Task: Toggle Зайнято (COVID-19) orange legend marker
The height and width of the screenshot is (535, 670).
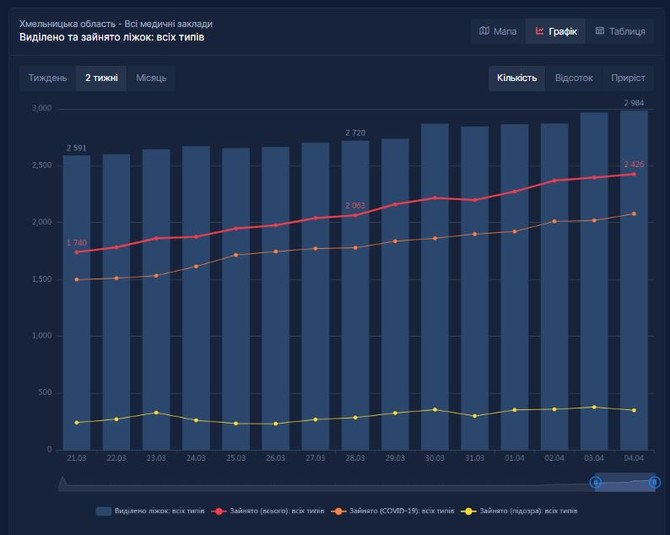Action: click(x=341, y=511)
